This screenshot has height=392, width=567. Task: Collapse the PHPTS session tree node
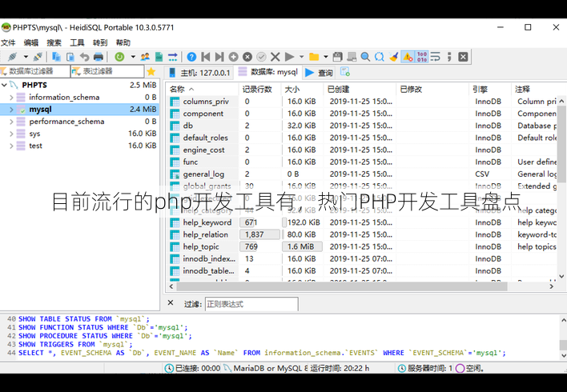click(x=4, y=85)
